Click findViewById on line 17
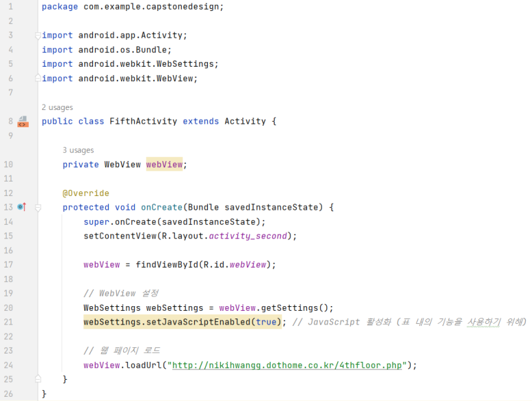This screenshot has width=532, height=401. (x=167, y=265)
